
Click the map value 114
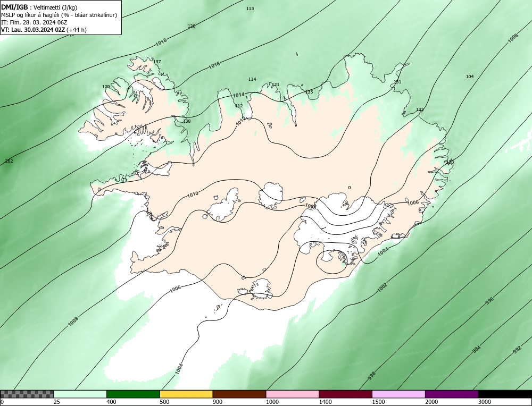point(252,79)
